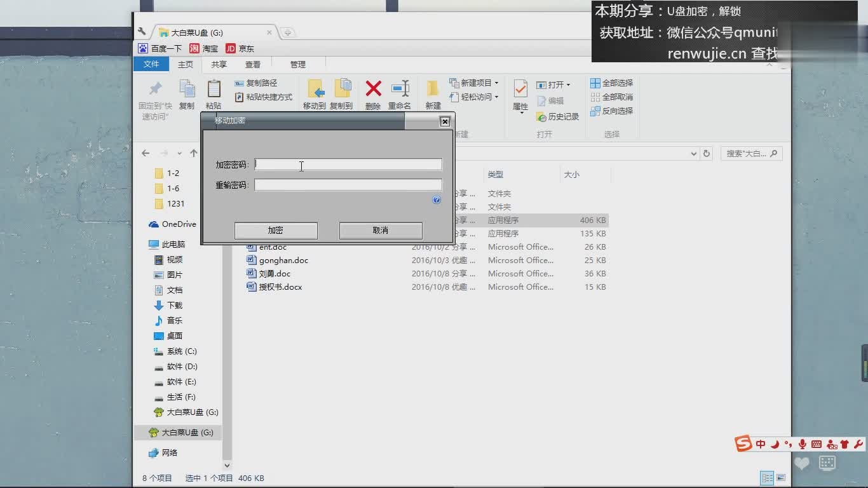Close the 移动加密 dialog
Screen dimensions: 868x488
point(445,121)
